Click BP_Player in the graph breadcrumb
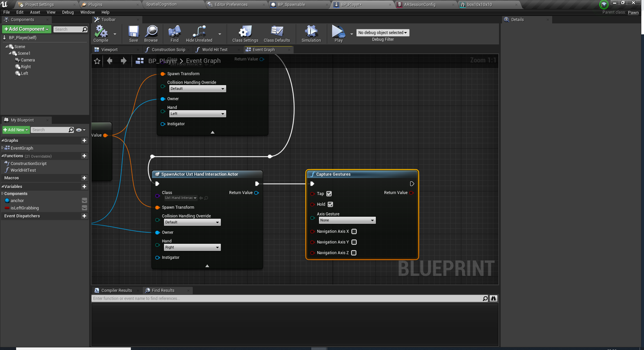 162,61
